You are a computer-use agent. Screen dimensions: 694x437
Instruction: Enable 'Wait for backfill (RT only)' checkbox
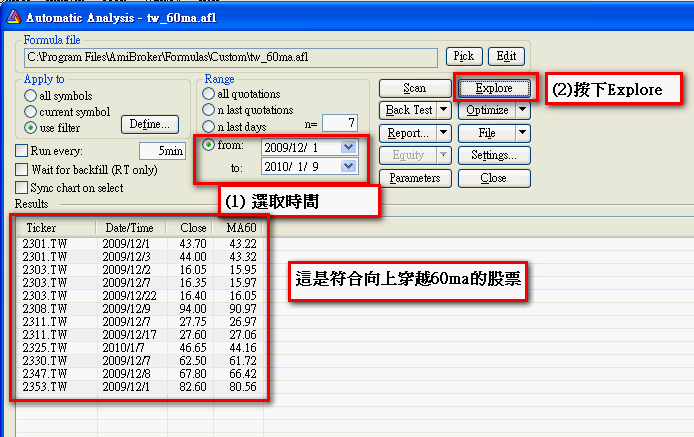point(21,170)
